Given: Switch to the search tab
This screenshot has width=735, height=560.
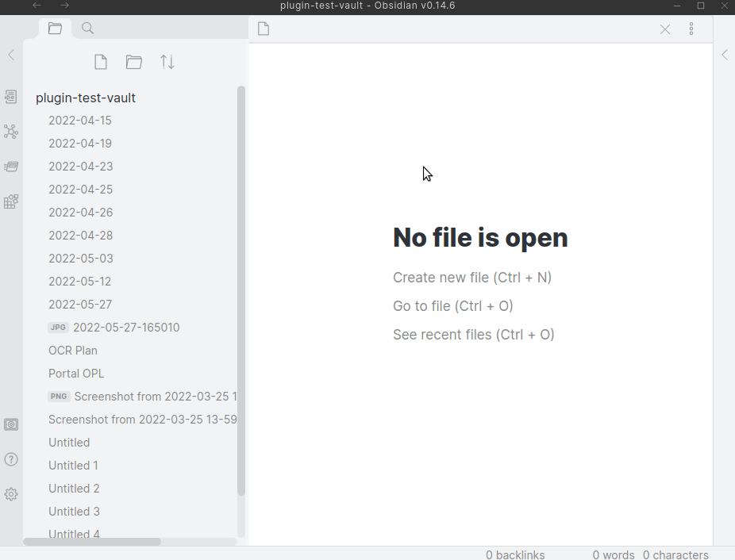Looking at the screenshot, I should pyautogui.click(x=87, y=29).
